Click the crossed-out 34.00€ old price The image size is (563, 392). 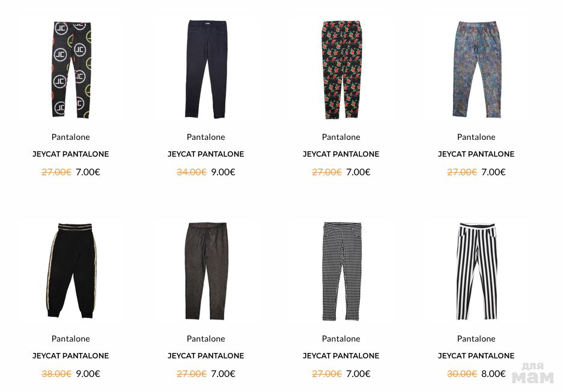192,172
